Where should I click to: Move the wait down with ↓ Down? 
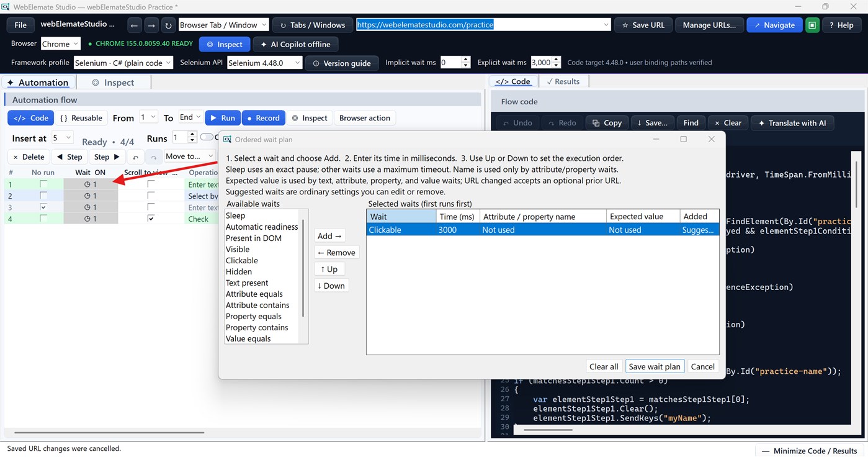pos(331,286)
